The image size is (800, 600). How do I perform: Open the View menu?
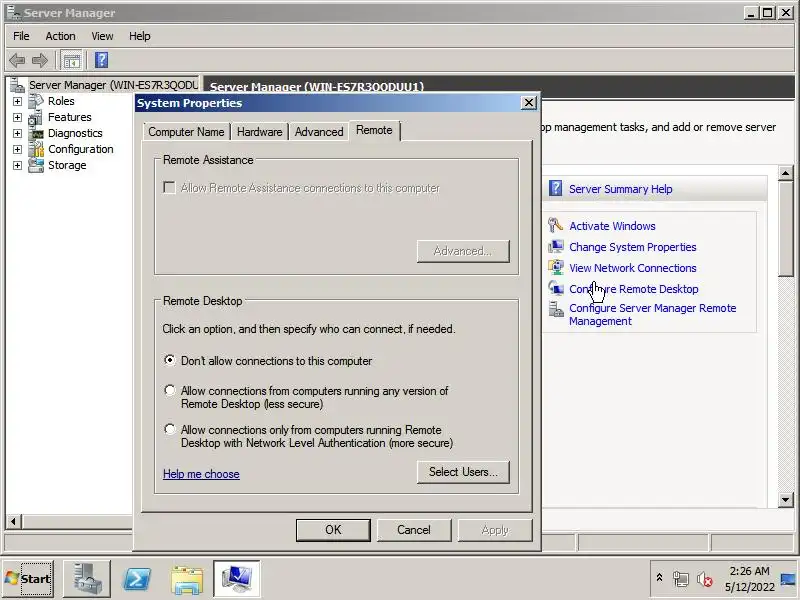[x=102, y=36]
